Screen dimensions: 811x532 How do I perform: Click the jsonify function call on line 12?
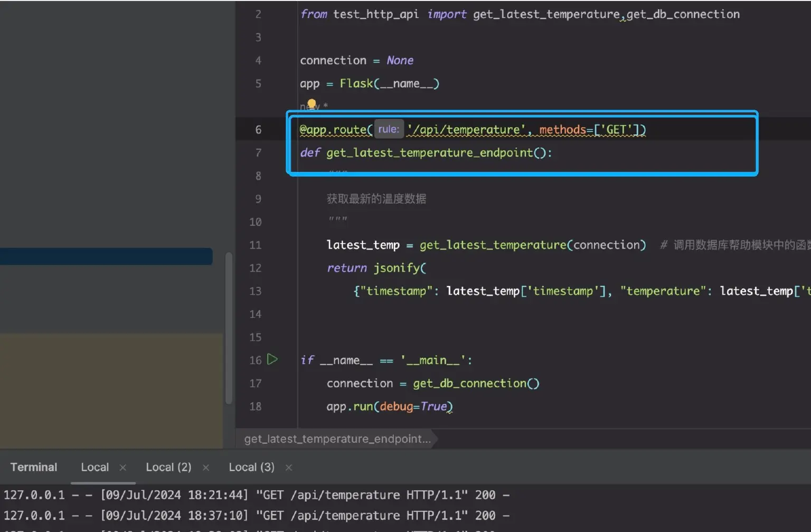(x=400, y=268)
